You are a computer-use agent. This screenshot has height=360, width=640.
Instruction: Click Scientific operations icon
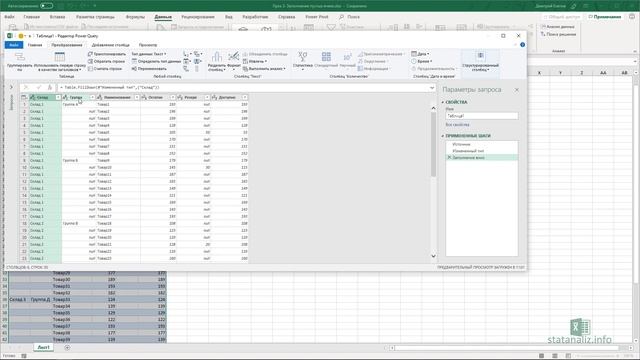(347, 56)
